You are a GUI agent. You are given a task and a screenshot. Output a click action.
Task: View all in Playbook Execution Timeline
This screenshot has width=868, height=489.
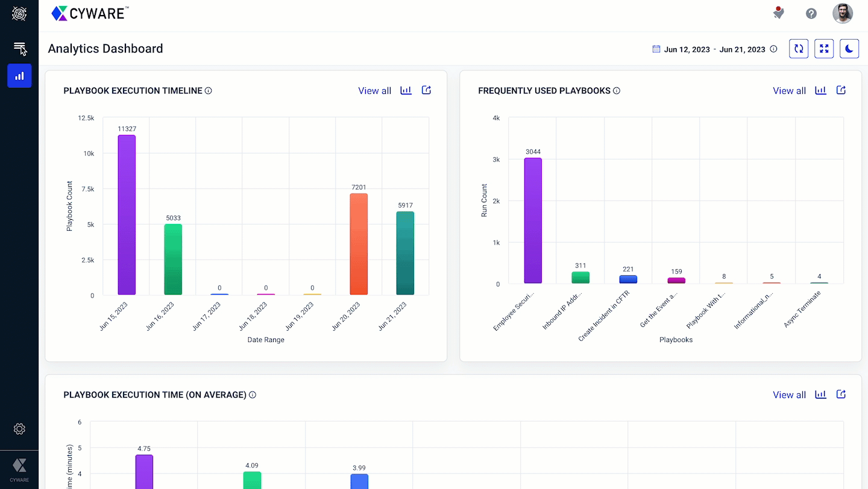(x=374, y=91)
